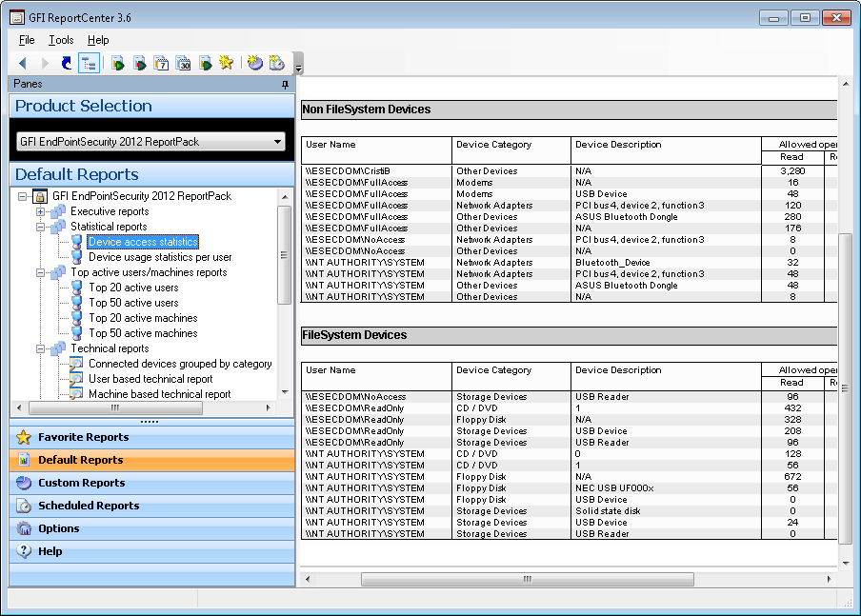Click the dark blue Refresh arrow icon
This screenshot has width=861, height=616.
click(66, 63)
